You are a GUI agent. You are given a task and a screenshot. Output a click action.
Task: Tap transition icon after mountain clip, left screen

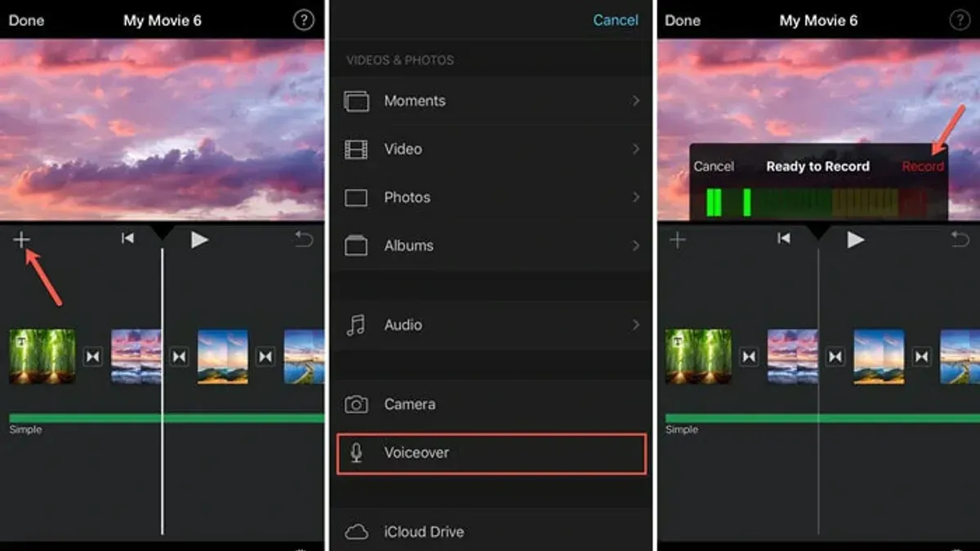click(265, 357)
